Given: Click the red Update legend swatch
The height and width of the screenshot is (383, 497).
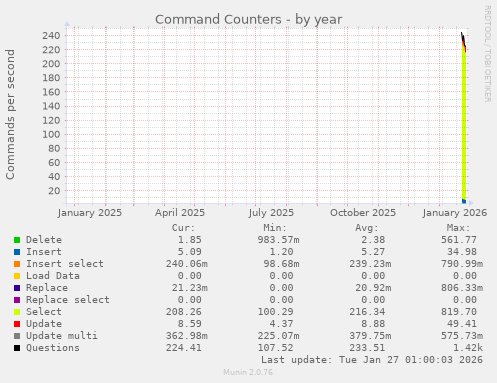Looking at the screenshot, I should tap(17, 324).
